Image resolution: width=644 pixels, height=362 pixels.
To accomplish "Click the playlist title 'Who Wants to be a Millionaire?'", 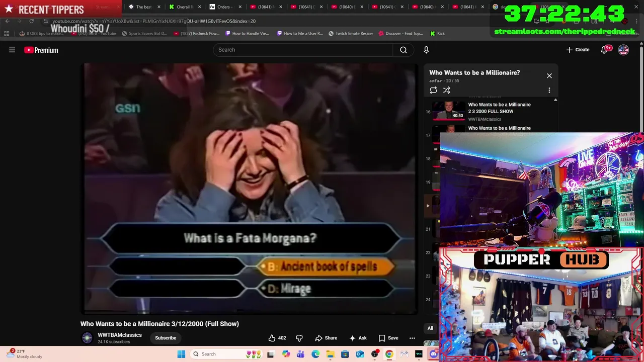I will [474, 72].
